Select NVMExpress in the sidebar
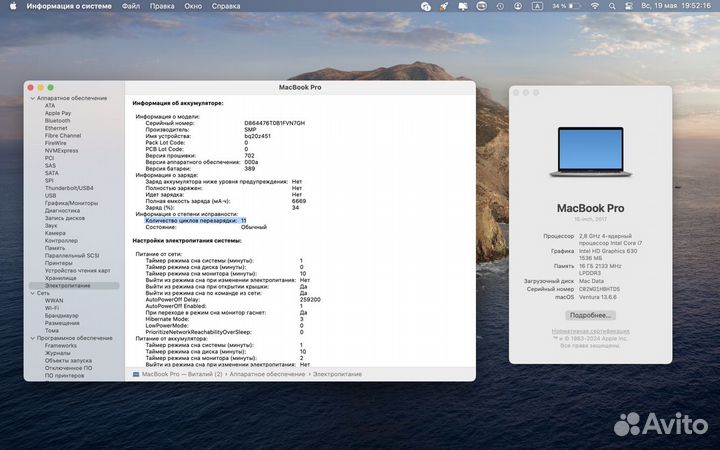The image size is (720, 450). 62,151
